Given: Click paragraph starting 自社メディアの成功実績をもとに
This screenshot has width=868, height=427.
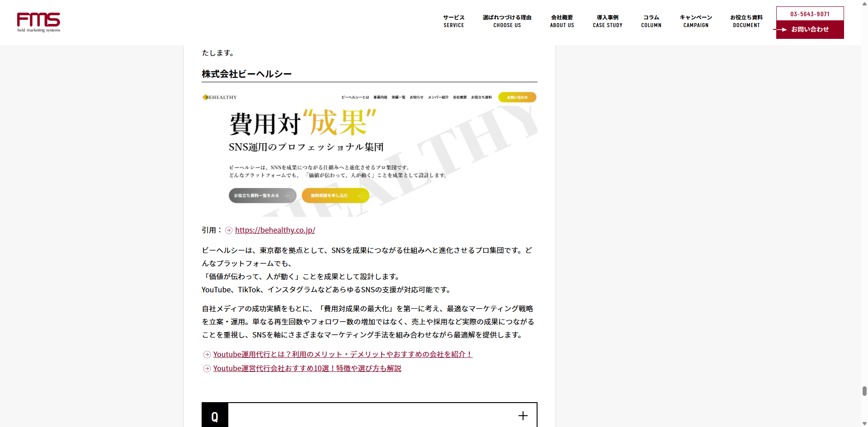Looking at the screenshot, I should pyautogui.click(x=369, y=322).
